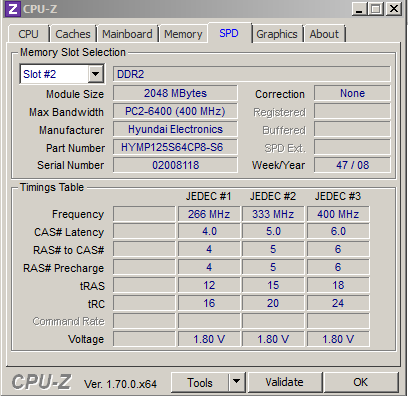Switch to the Memory tab
The image size is (408, 396).
183,34
